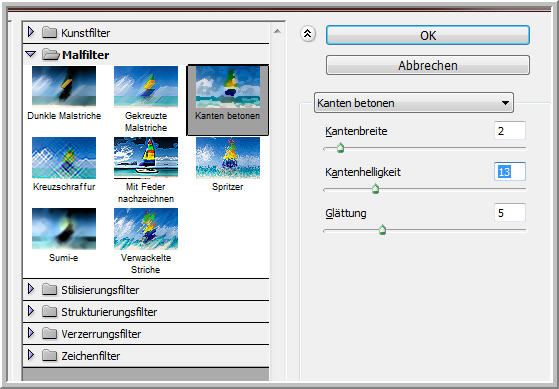Expand the Kunstfilter category triangle

click(x=31, y=32)
